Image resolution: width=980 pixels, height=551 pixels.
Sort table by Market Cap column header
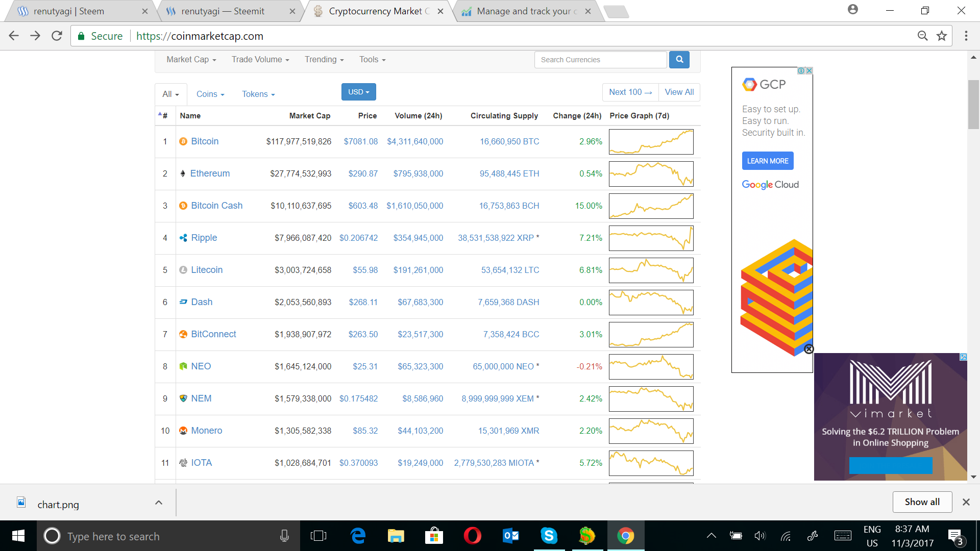309,116
